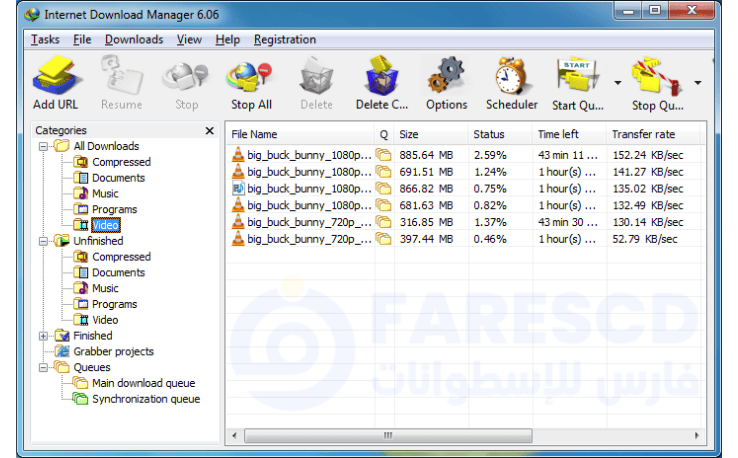Screen dimensions: 738x458
Task: Select the 316.85 MB download row
Action: (465, 222)
